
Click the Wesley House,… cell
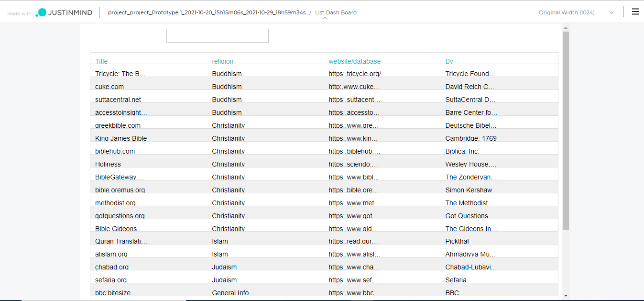[471, 164]
